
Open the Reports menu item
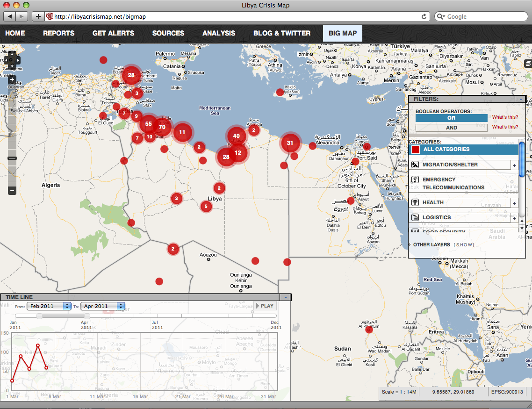click(x=59, y=33)
